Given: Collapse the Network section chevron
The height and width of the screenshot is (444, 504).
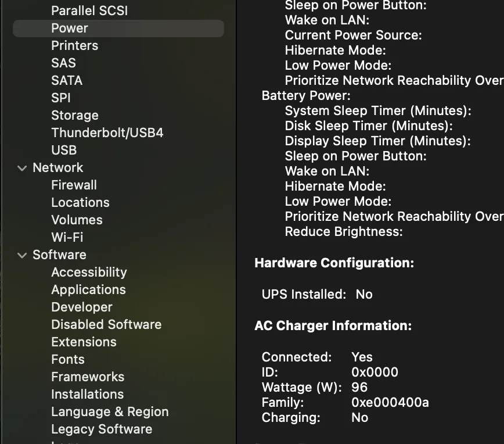Looking at the screenshot, I should pyautogui.click(x=22, y=168).
